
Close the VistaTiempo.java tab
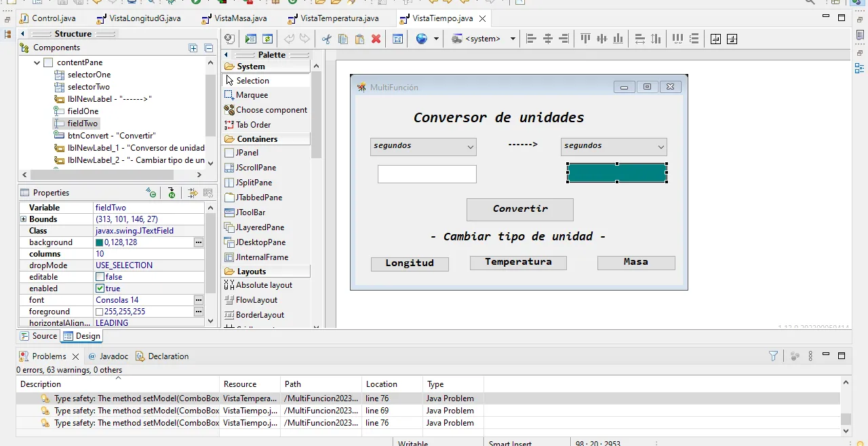481,19
